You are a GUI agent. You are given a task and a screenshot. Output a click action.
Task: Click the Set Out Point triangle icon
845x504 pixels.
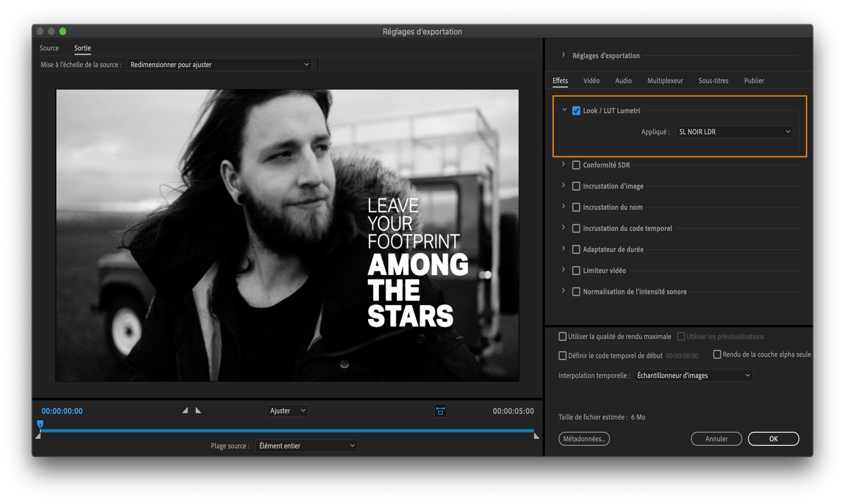(x=198, y=411)
